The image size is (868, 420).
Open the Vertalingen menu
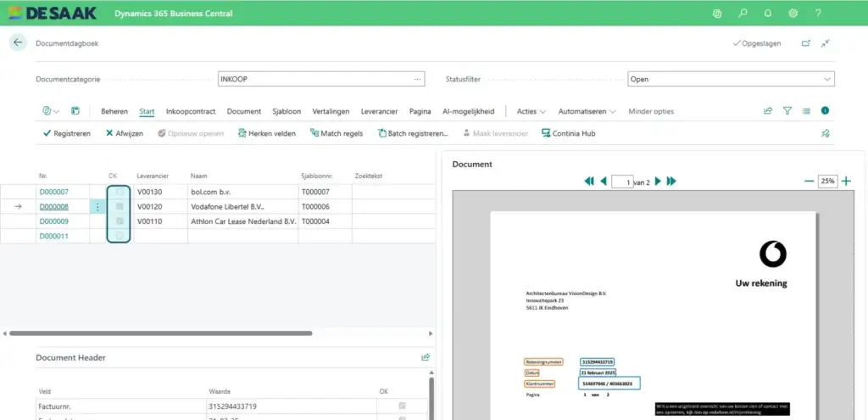tap(331, 111)
